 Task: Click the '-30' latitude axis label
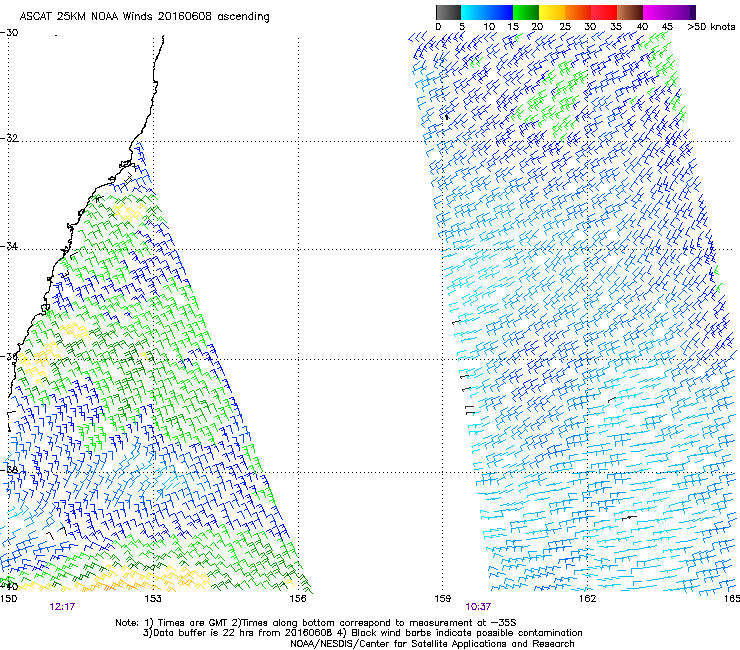[x=9, y=33]
